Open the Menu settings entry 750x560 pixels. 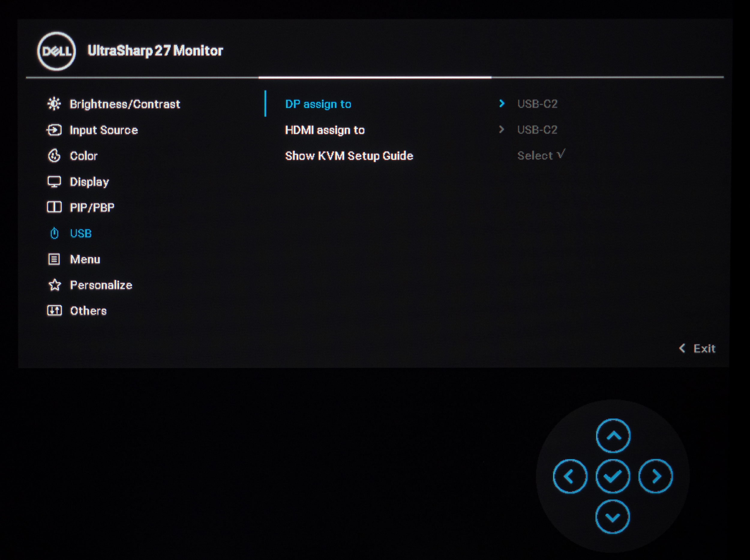tap(85, 259)
